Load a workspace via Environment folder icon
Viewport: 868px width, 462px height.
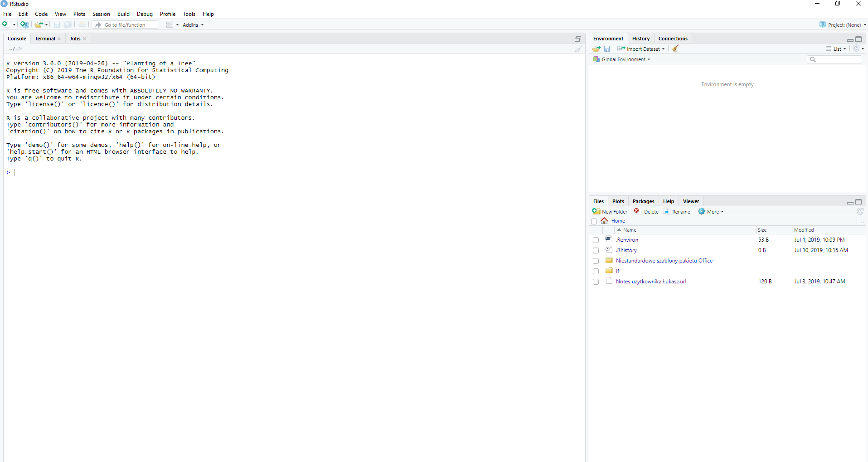(x=596, y=49)
